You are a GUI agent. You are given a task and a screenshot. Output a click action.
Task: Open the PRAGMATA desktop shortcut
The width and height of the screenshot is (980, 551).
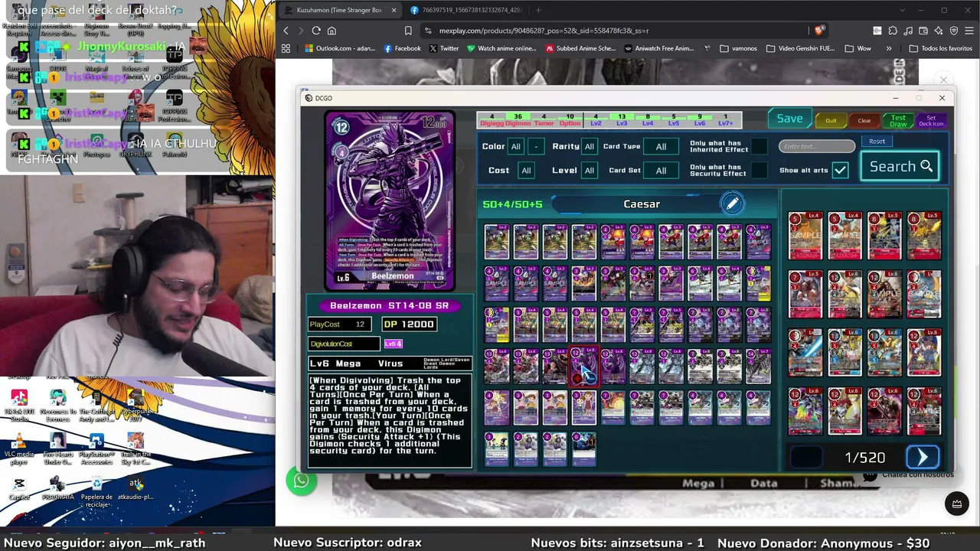coord(57,489)
